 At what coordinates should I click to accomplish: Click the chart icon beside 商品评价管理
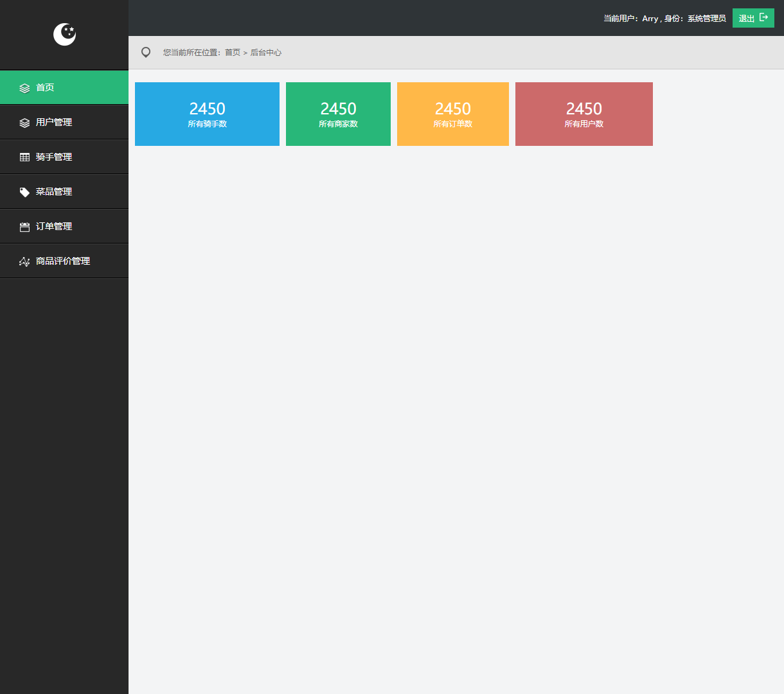pos(24,262)
